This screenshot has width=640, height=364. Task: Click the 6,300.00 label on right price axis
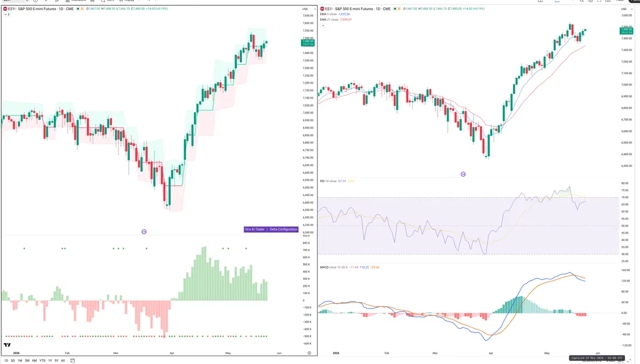point(627,166)
